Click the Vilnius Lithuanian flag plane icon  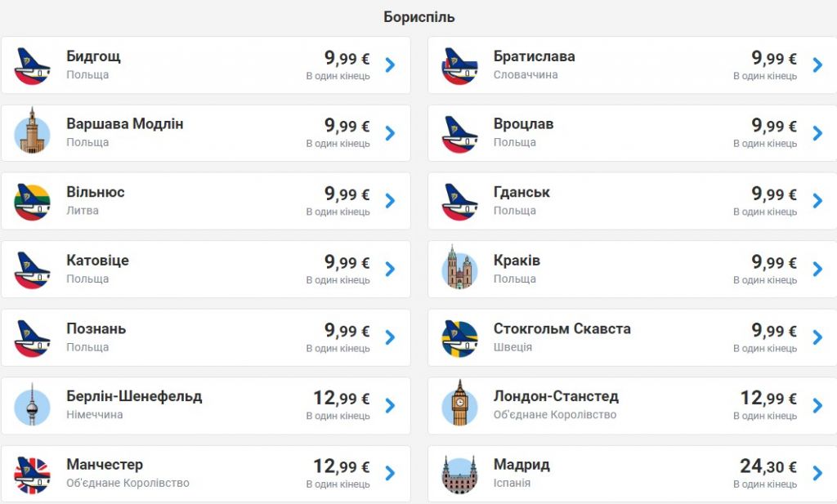(x=33, y=201)
